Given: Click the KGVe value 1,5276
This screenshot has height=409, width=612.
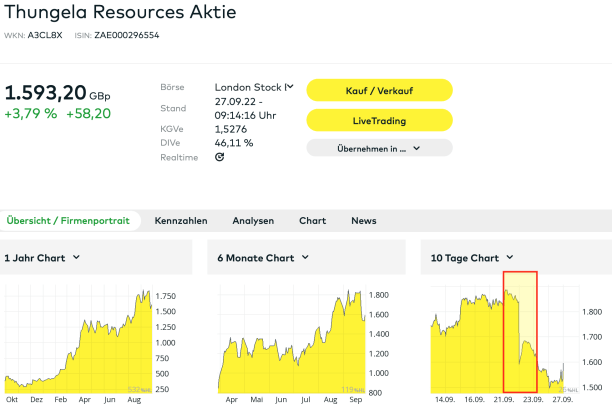Looking at the screenshot, I should click(x=231, y=129).
